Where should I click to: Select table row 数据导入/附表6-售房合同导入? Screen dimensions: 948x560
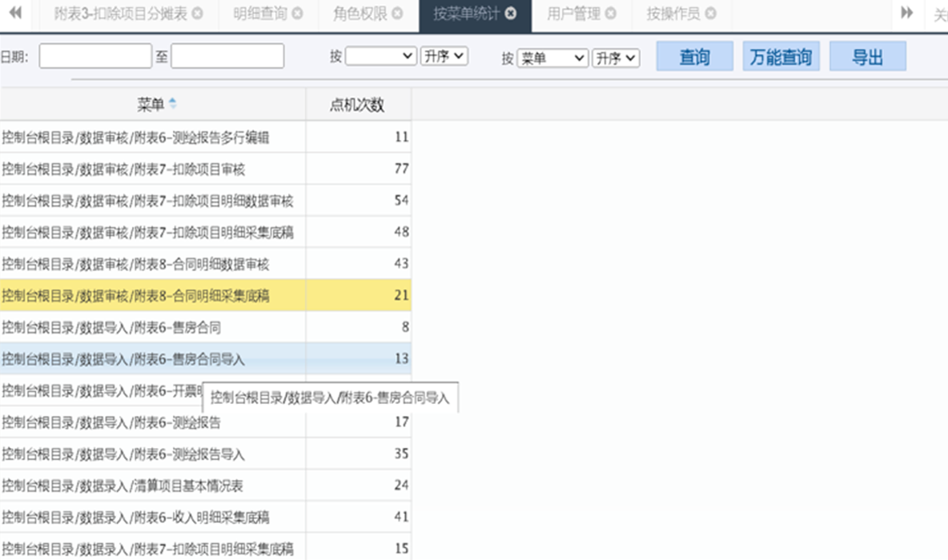[x=206, y=359]
